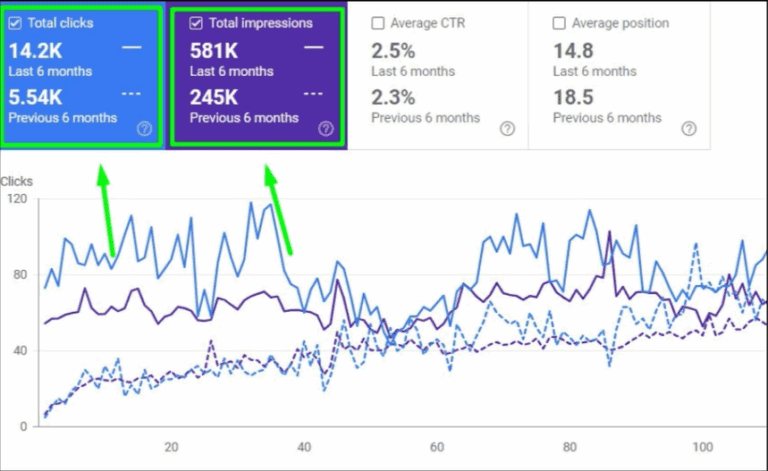Open help icon in Total clicks card
Screen dimensions: 768x471
pos(144,128)
